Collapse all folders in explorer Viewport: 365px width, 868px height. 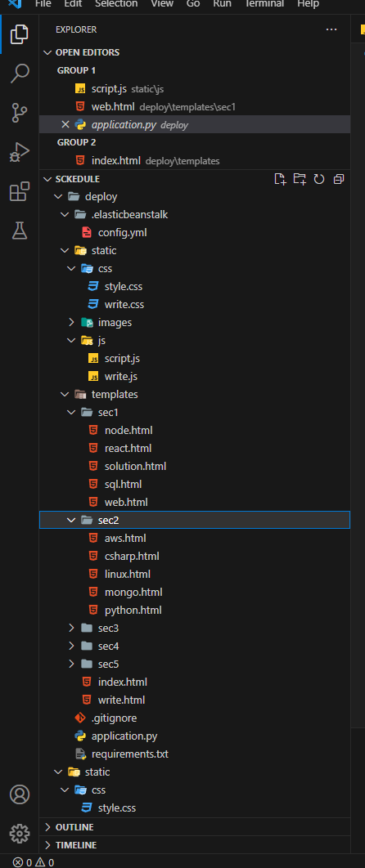(339, 179)
